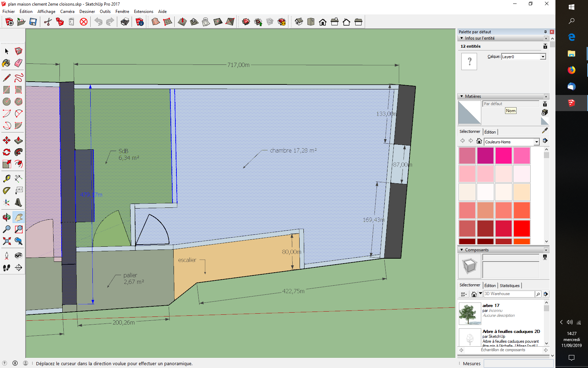The height and width of the screenshot is (368, 588).
Task: Select the Line pencil tool
Action: point(7,77)
